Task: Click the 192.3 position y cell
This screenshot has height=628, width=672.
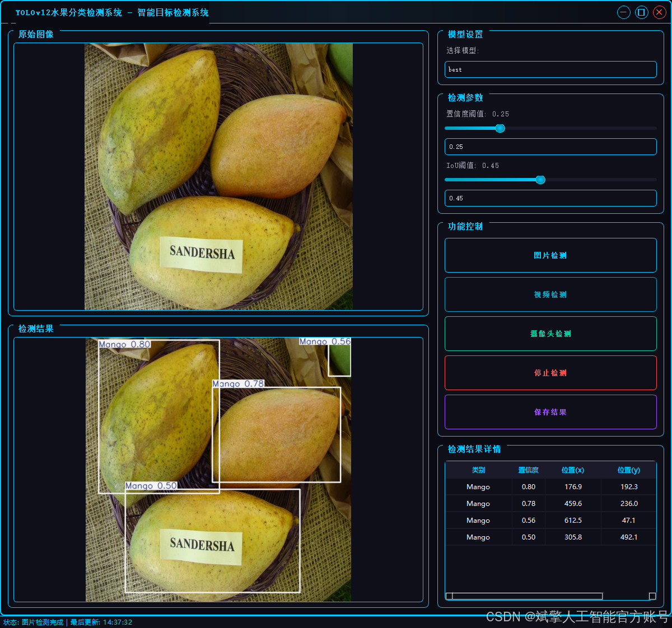Action: coord(628,487)
